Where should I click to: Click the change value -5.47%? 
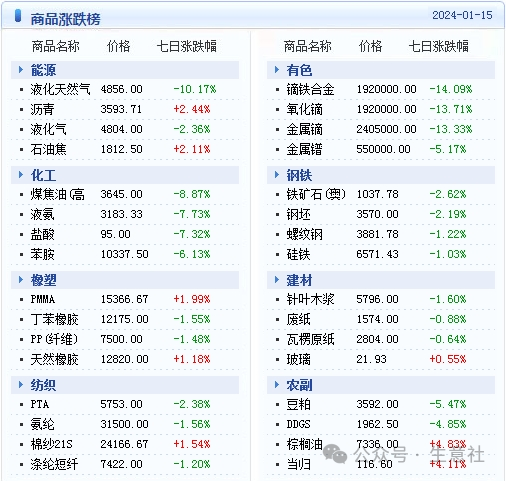[447, 404]
